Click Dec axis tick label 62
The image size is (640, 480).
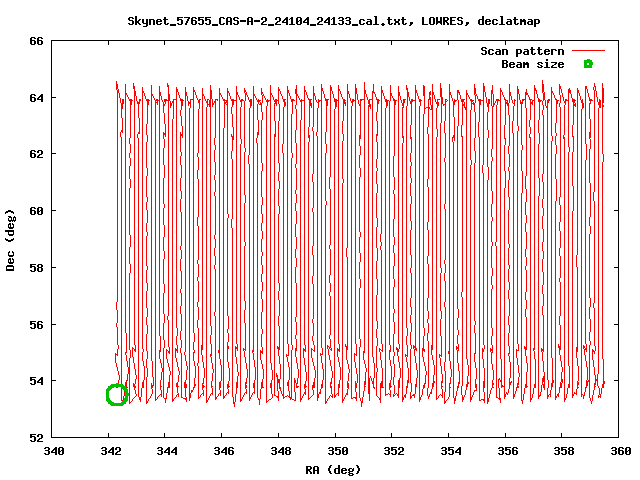pos(36,154)
